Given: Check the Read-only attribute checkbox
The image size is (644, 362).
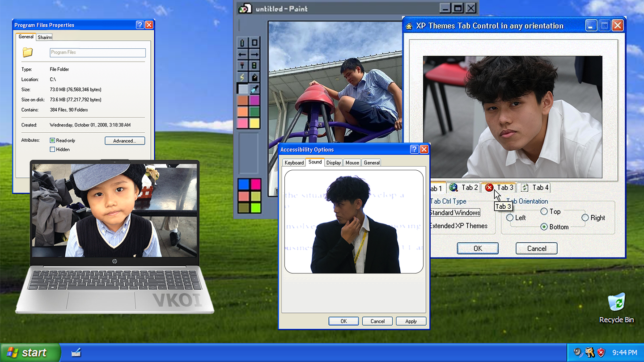Looking at the screenshot, I should [52, 140].
